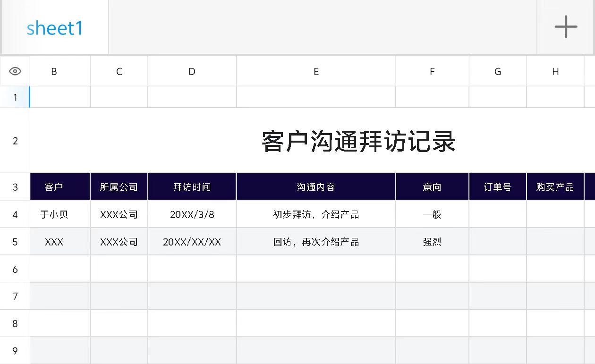Switch to the sheet1 tab
Viewport: 595px width, 364px height.
tap(55, 28)
